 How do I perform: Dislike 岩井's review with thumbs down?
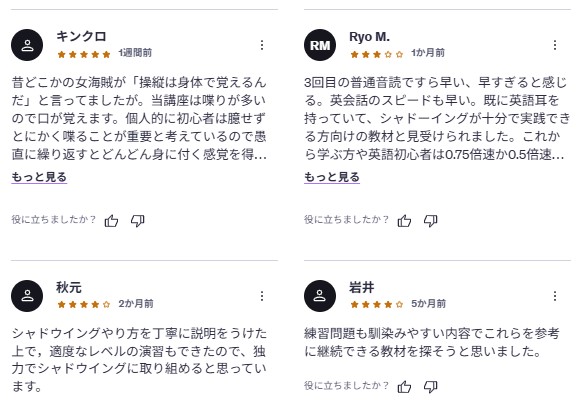coord(431,387)
